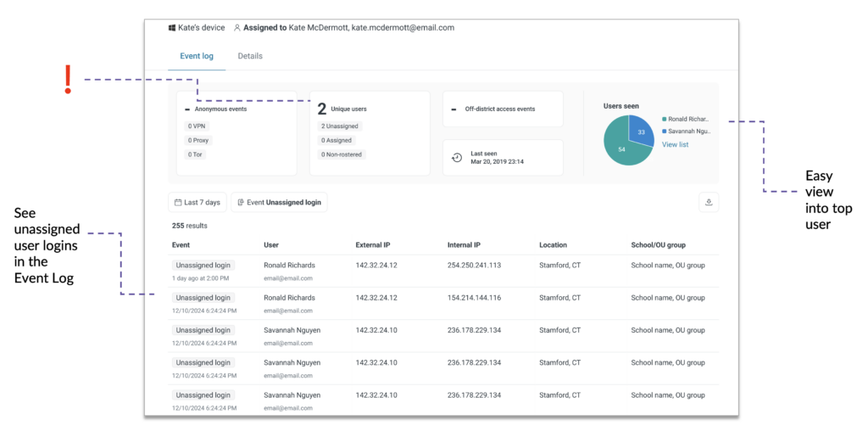
Task: Click the calendar icon in Last 7 days
Action: pos(177,203)
